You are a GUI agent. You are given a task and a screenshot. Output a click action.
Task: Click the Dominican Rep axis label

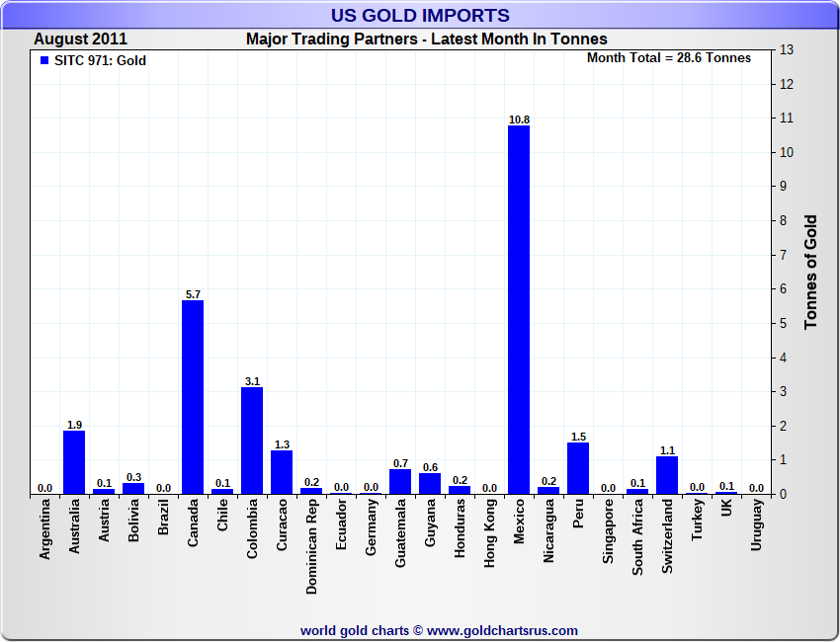click(311, 546)
